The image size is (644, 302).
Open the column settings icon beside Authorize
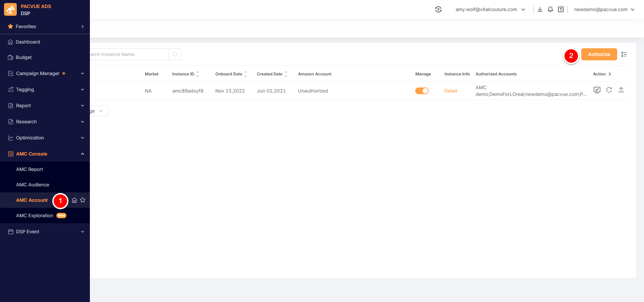(624, 54)
